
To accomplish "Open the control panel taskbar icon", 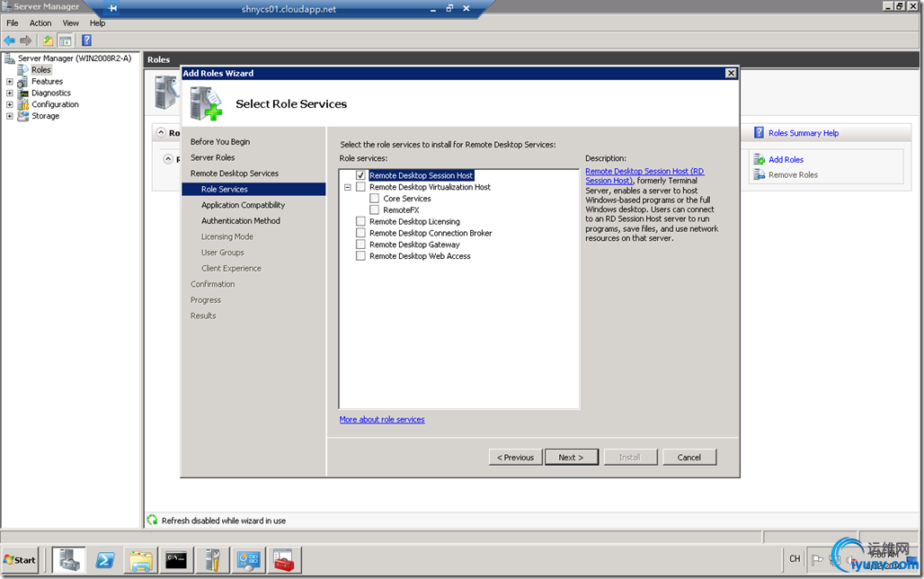I will pyautogui.click(x=248, y=559).
